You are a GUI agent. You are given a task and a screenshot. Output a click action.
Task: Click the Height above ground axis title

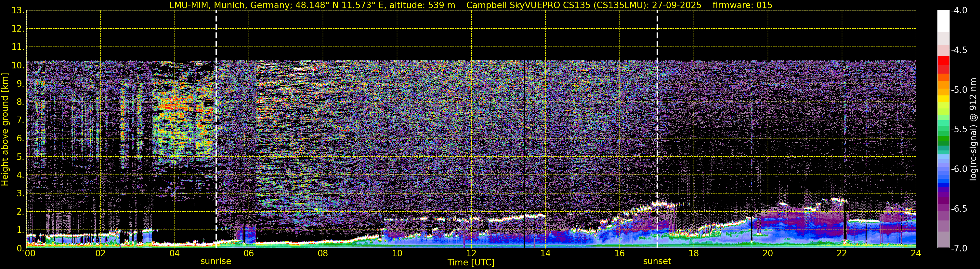[5, 130]
